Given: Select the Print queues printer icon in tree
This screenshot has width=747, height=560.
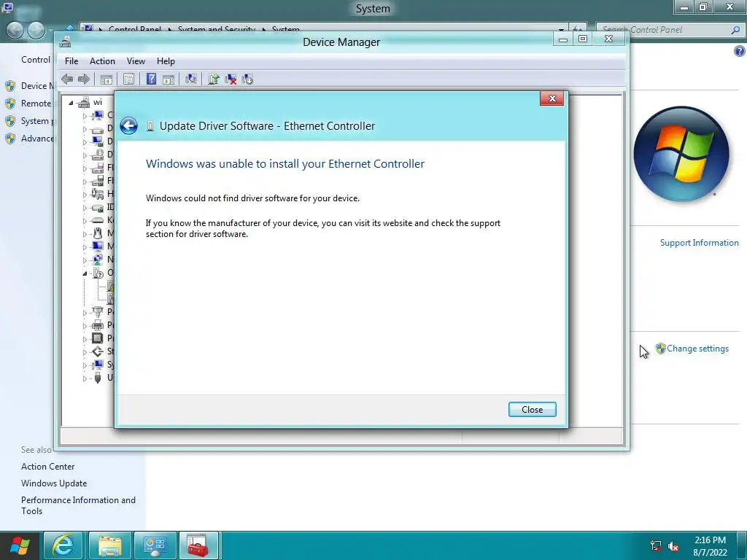Looking at the screenshot, I should pyautogui.click(x=97, y=325).
